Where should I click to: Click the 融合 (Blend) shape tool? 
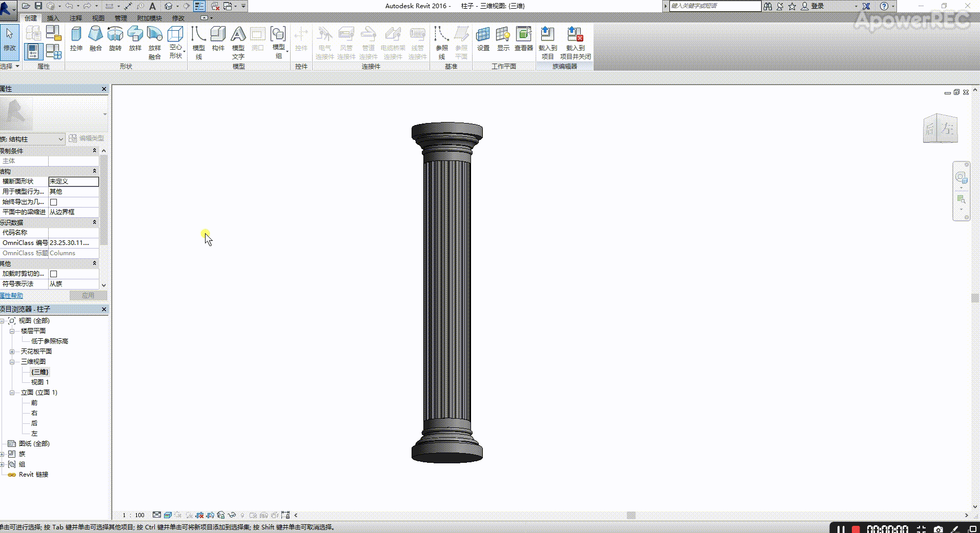tap(95, 39)
